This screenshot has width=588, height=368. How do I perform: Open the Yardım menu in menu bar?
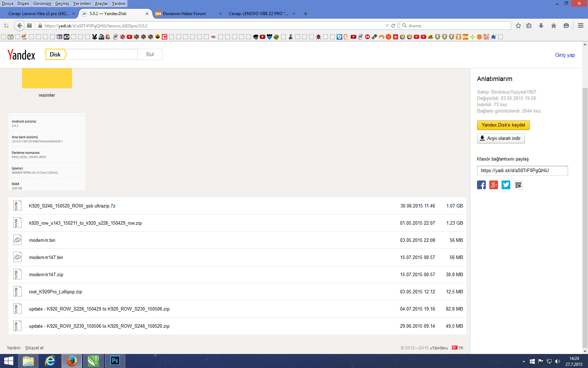tap(119, 4)
